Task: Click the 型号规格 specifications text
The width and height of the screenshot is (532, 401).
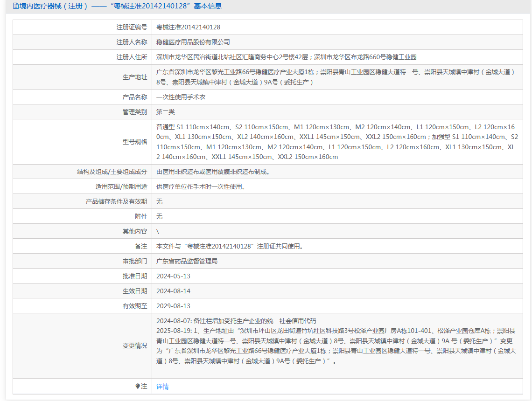Action: [x=336, y=142]
